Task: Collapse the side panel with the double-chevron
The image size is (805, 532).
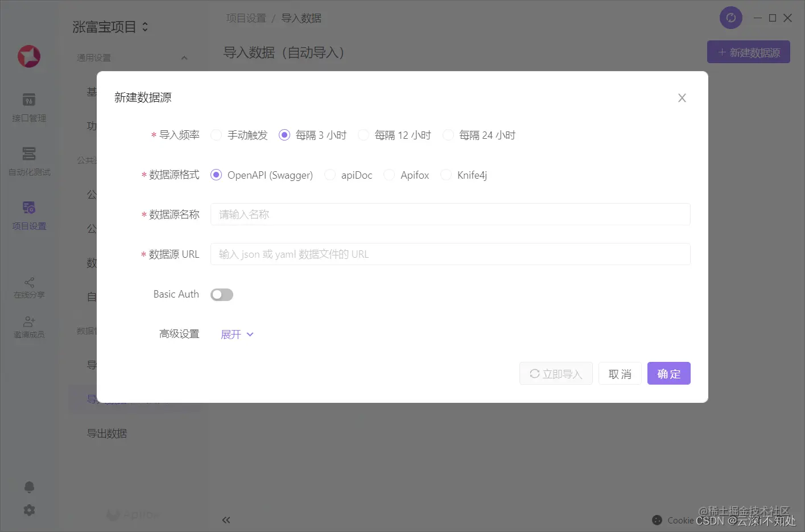Action: point(226,520)
